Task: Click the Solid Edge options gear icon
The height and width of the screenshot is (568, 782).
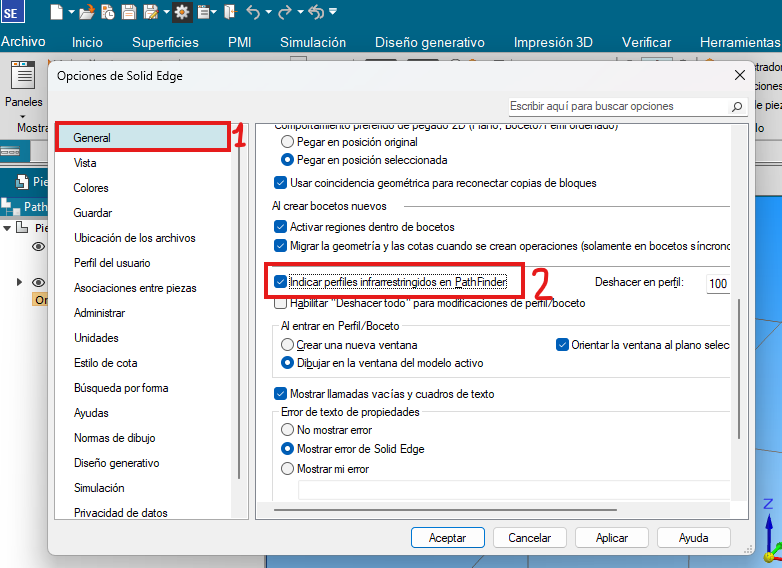Action: pyautogui.click(x=182, y=12)
